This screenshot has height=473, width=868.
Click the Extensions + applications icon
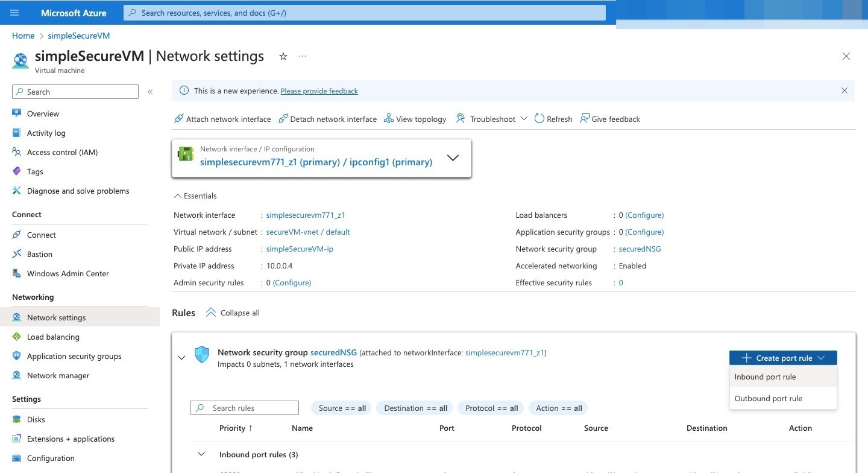click(16, 439)
